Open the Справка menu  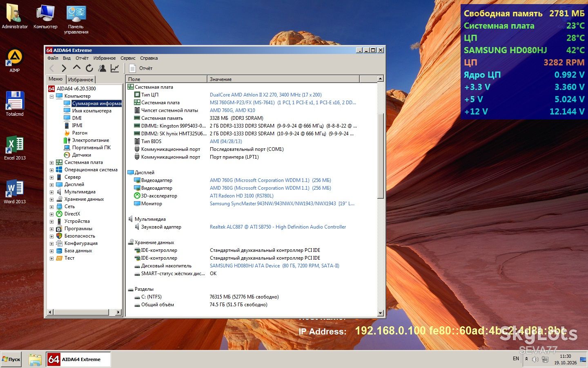tap(149, 58)
